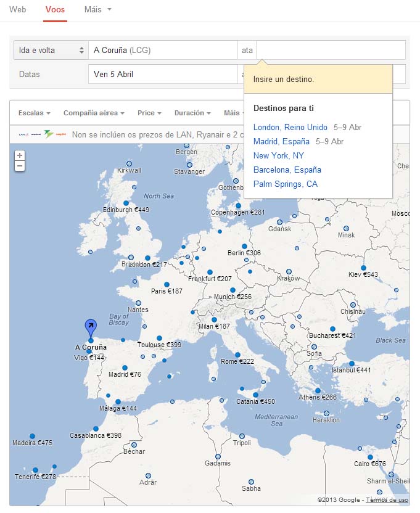Expand the Price filter dropdown
420x513 pixels.
pos(149,113)
